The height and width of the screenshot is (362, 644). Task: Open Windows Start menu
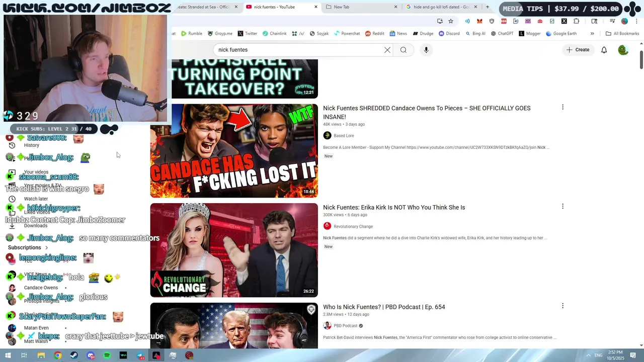pos(8,355)
